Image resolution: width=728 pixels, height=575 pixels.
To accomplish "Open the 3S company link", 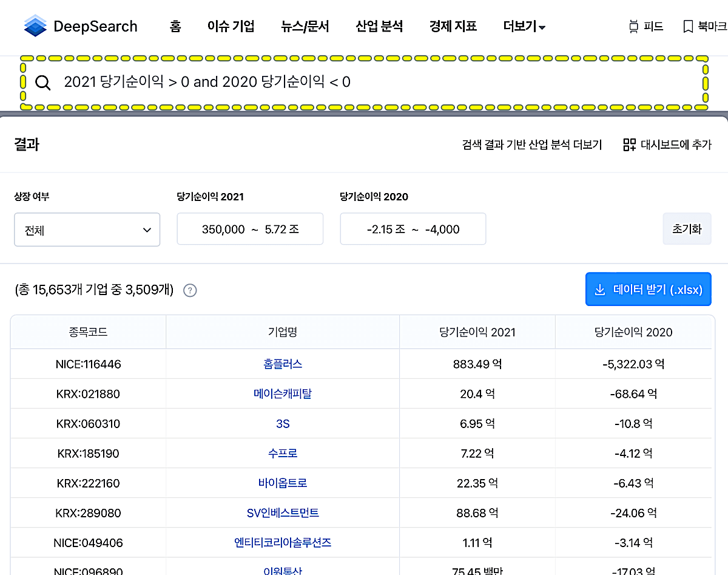I will [283, 423].
